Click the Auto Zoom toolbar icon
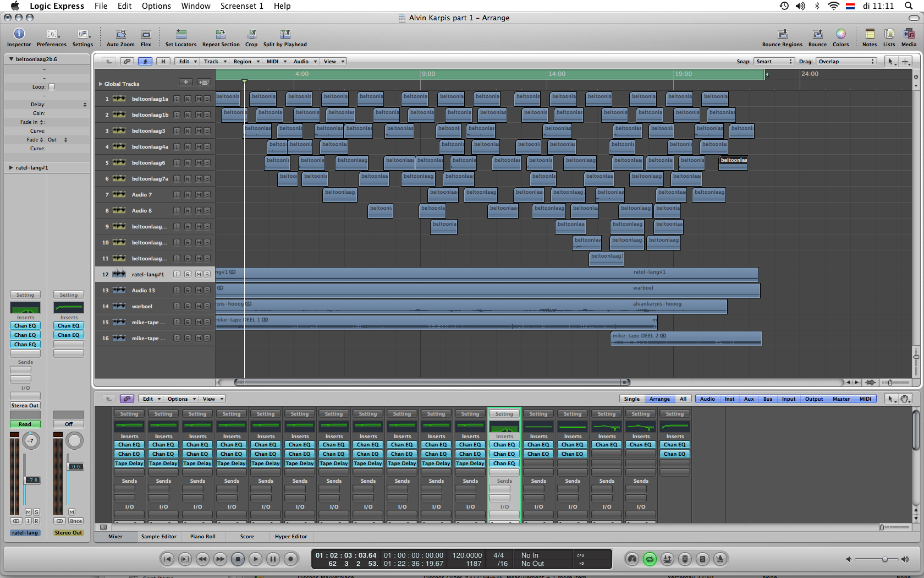The height and width of the screenshot is (578, 924). pyautogui.click(x=120, y=34)
